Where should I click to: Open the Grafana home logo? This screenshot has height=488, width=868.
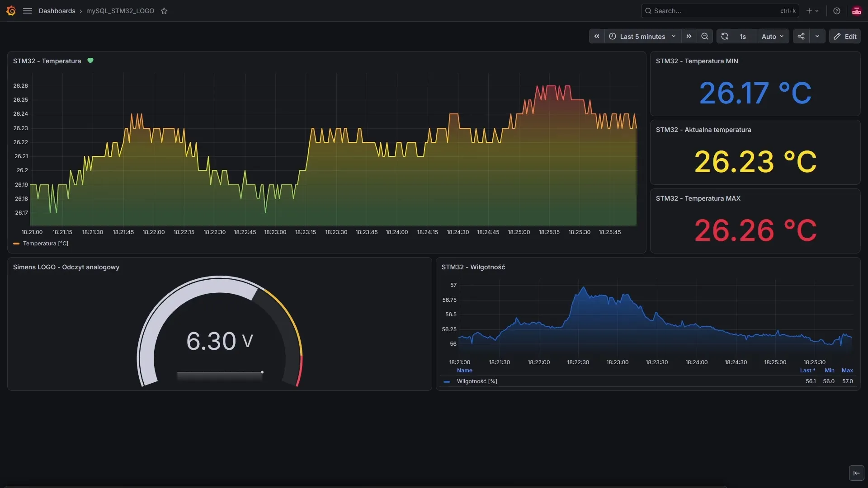(x=11, y=11)
